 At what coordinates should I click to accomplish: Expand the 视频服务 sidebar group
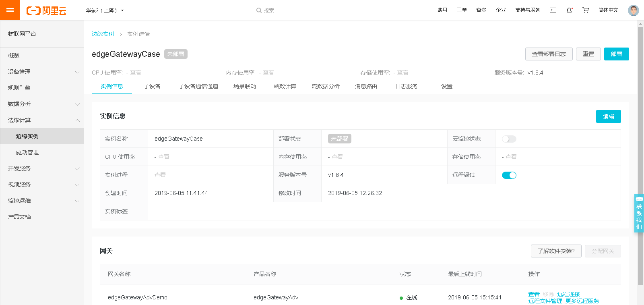pos(42,185)
